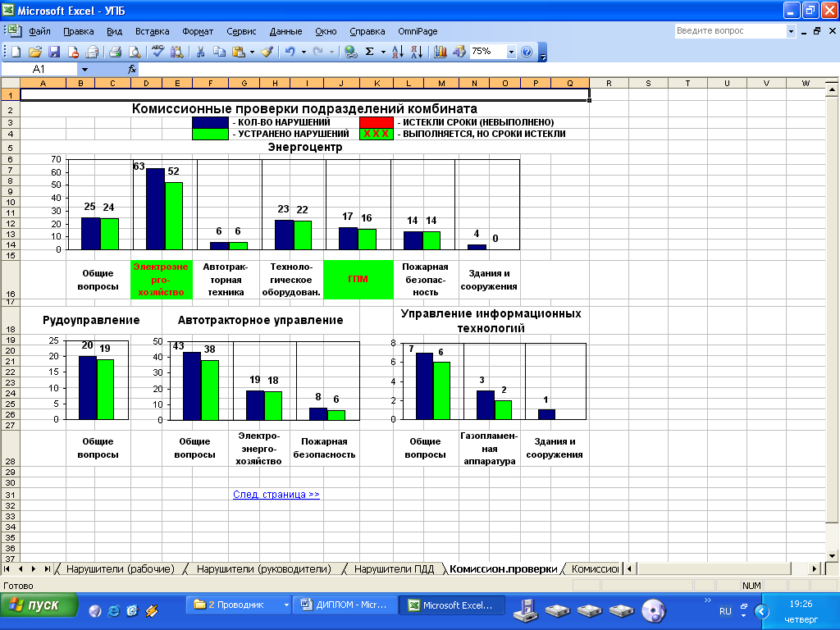The width and height of the screenshot is (840, 630).
Task: Open the Формат menu
Action: [198, 31]
